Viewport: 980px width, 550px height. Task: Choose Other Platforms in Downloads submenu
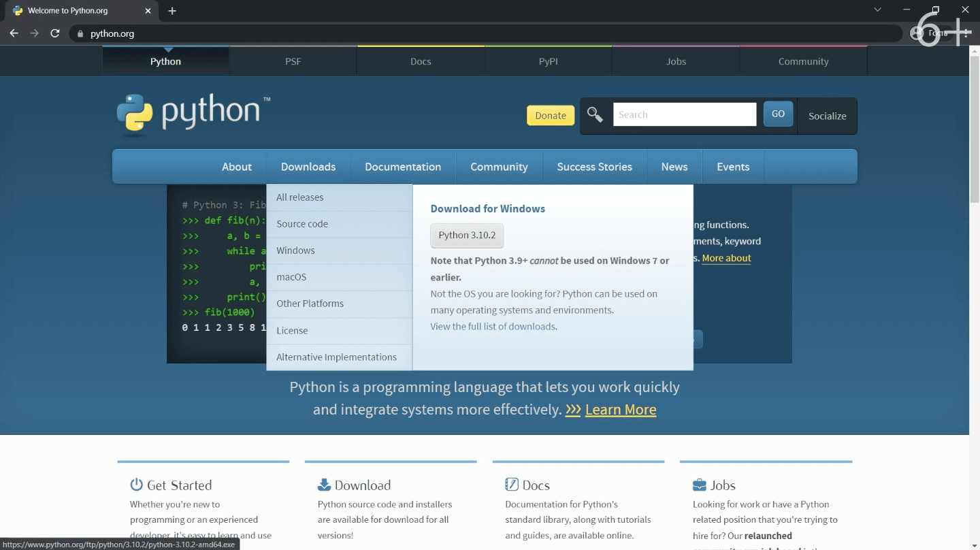(340, 304)
